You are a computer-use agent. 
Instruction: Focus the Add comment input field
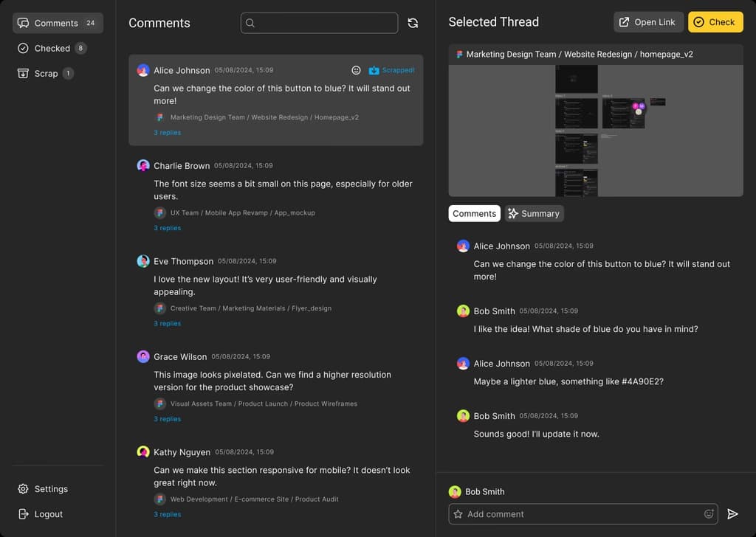coord(583,514)
